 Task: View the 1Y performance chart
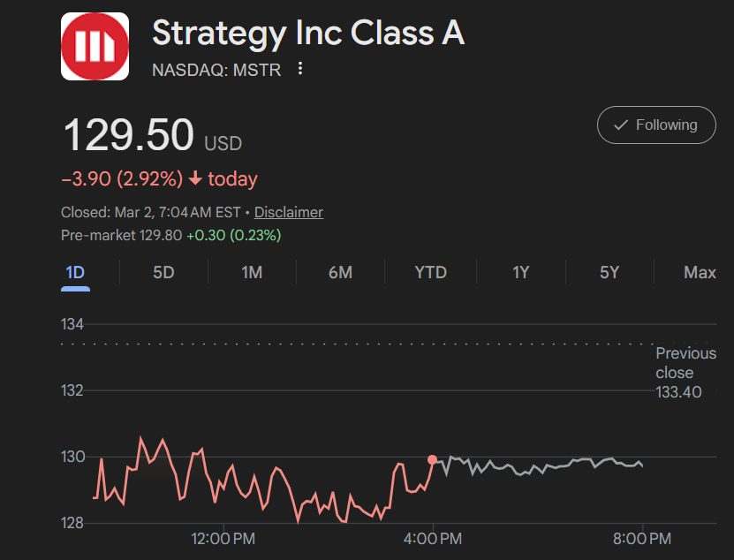coord(520,272)
